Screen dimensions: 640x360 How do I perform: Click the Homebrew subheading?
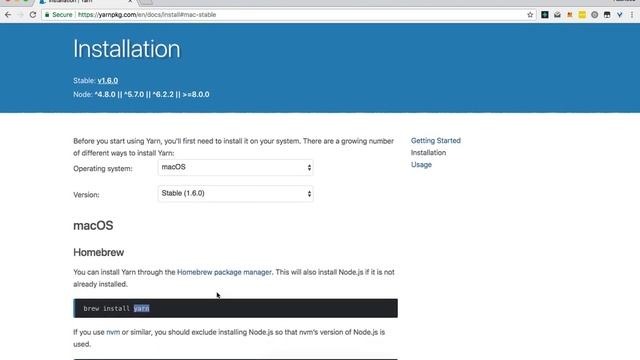99,252
